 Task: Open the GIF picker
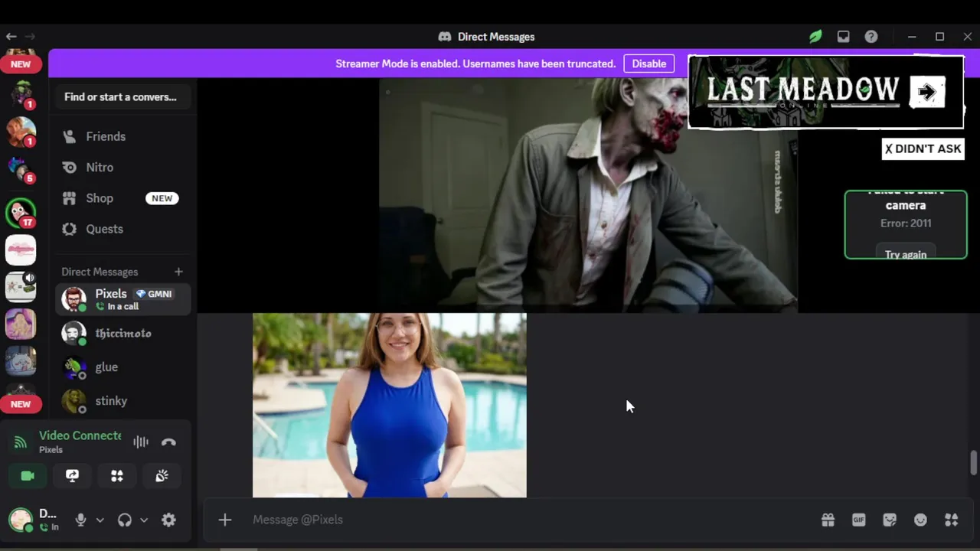coord(859,520)
